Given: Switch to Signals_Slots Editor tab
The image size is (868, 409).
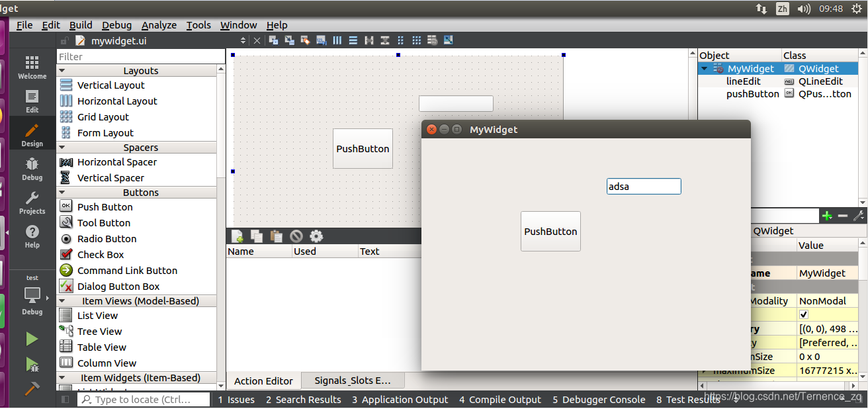Looking at the screenshot, I should pyautogui.click(x=353, y=381).
